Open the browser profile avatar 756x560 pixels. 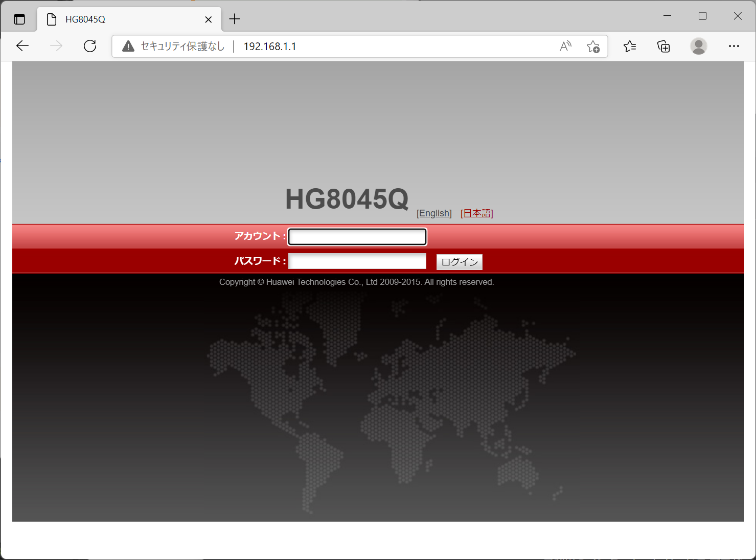[698, 47]
